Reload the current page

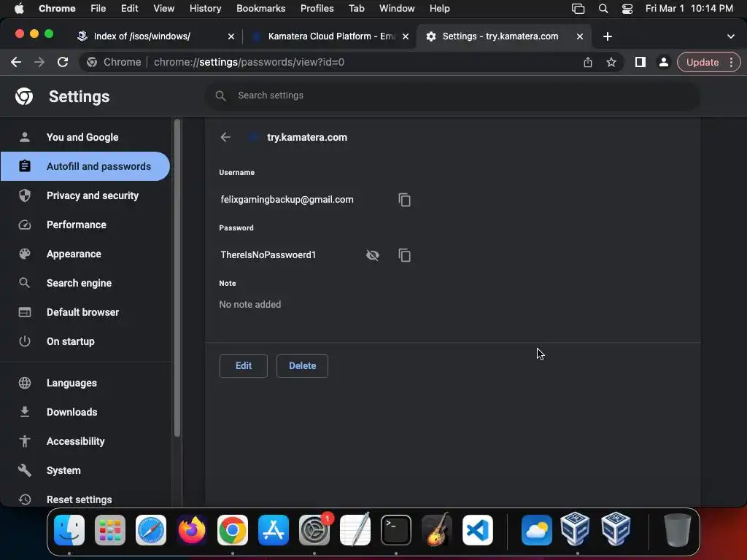(x=63, y=62)
